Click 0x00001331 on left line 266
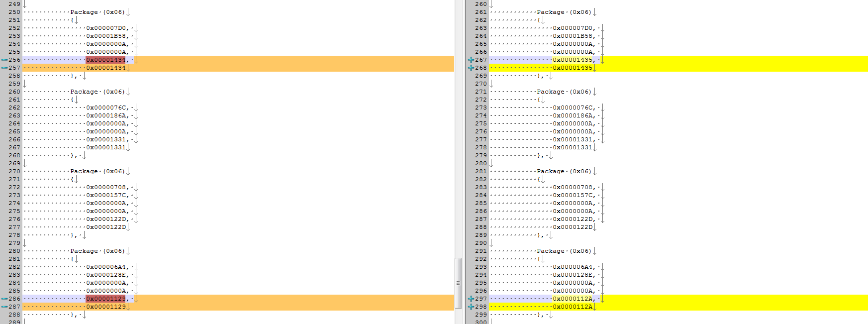 [106, 139]
